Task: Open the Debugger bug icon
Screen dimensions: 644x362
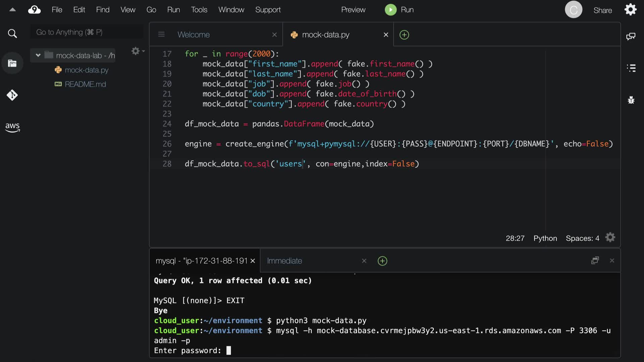Action: coord(631,100)
